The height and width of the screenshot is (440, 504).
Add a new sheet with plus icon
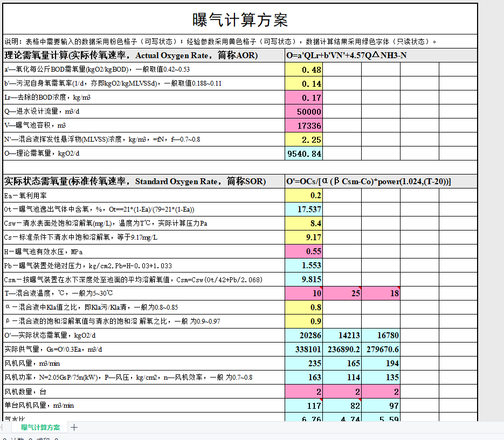(x=74, y=428)
